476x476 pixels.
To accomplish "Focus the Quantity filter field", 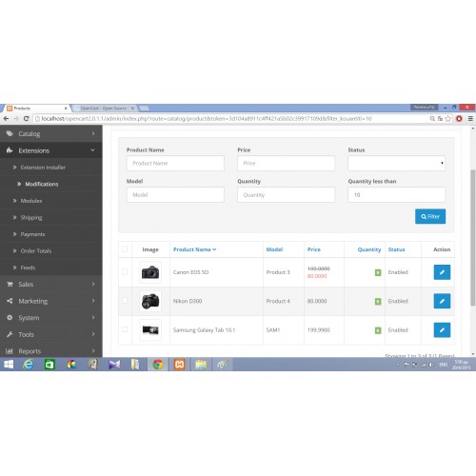I will point(286,194).
